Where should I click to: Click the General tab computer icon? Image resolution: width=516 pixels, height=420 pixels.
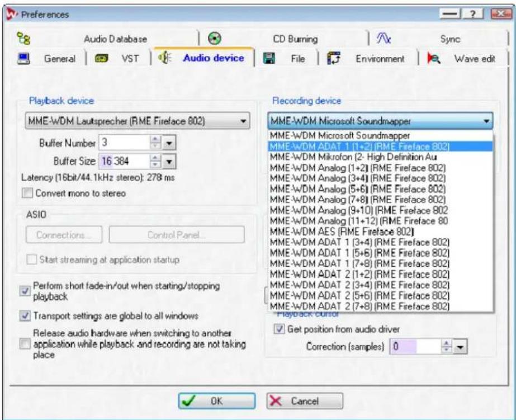(x=23, y=59)
